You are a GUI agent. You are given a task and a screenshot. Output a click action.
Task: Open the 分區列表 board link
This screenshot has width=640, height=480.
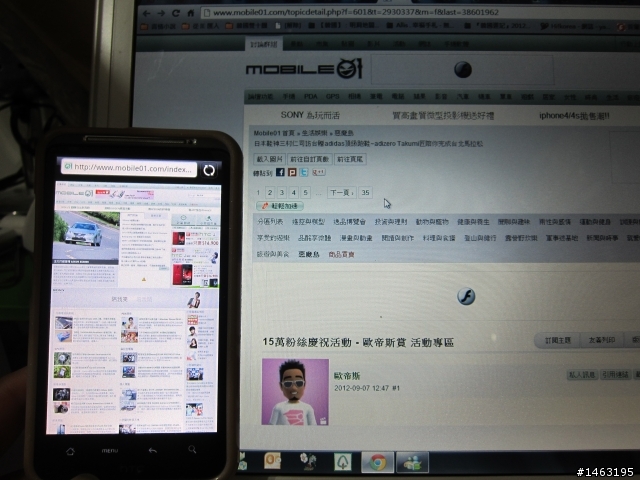[x=270, y=222]
